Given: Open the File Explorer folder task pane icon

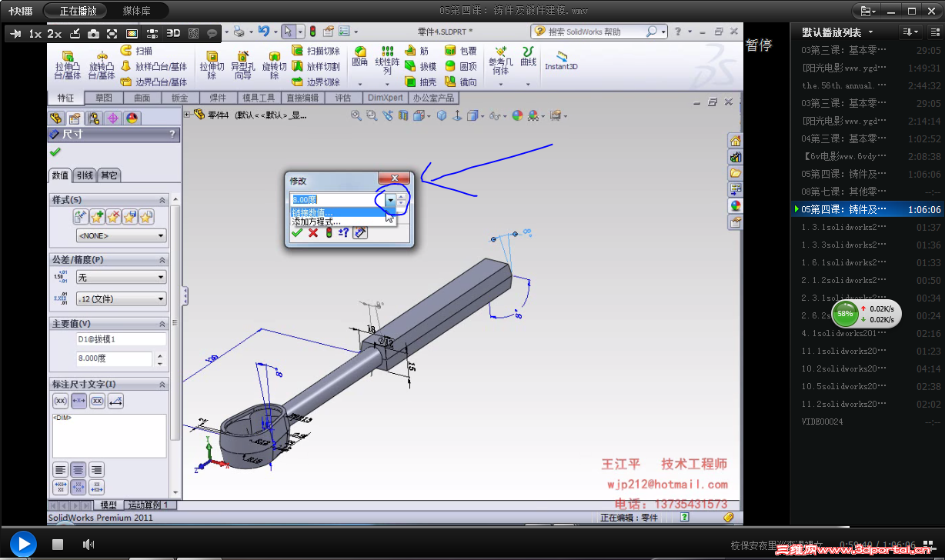Looking at the screenshot, I should (736, 173).
